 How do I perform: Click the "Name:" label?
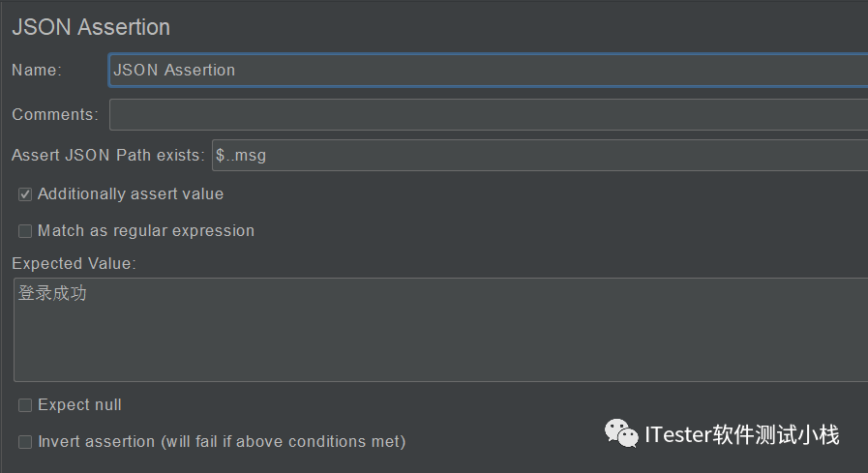(37, 71)
